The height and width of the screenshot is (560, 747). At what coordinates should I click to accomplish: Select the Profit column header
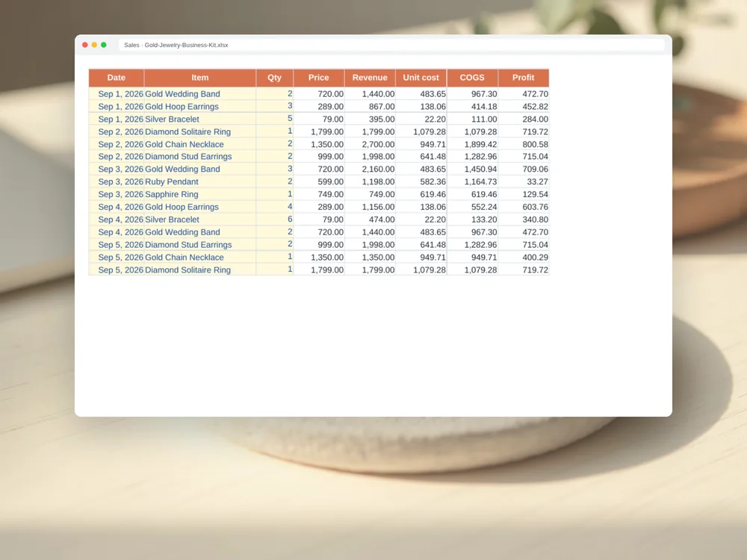coord(523,78)
